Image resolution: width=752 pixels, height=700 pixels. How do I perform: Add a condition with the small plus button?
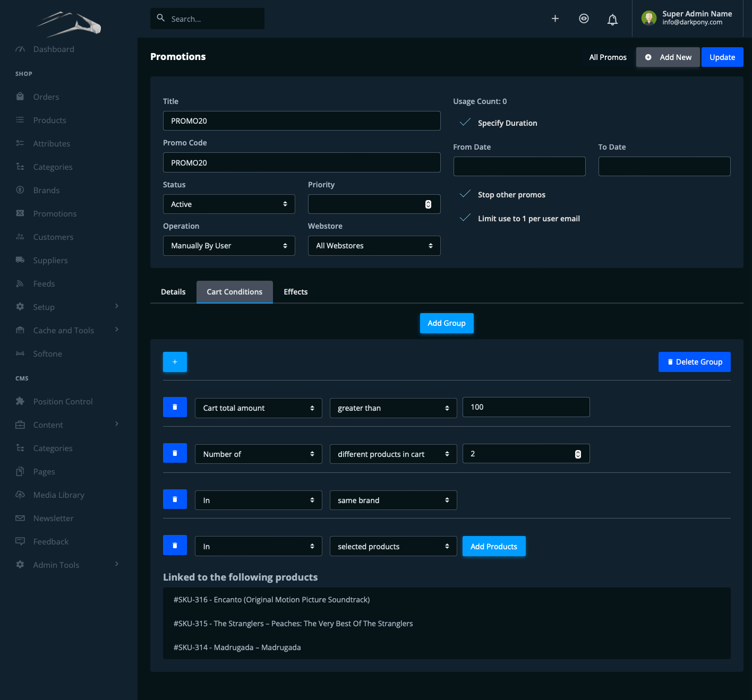tap(175, 362)
